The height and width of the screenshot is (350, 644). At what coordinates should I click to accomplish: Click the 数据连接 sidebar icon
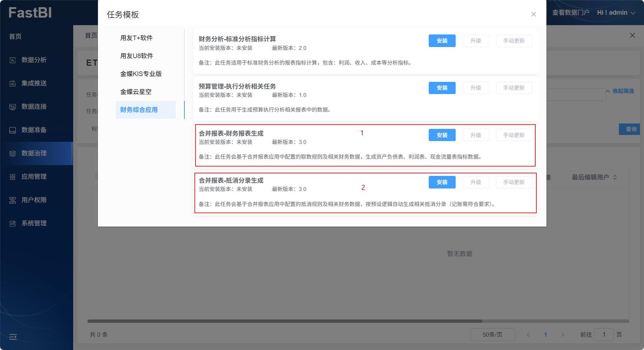click(13, 107)
